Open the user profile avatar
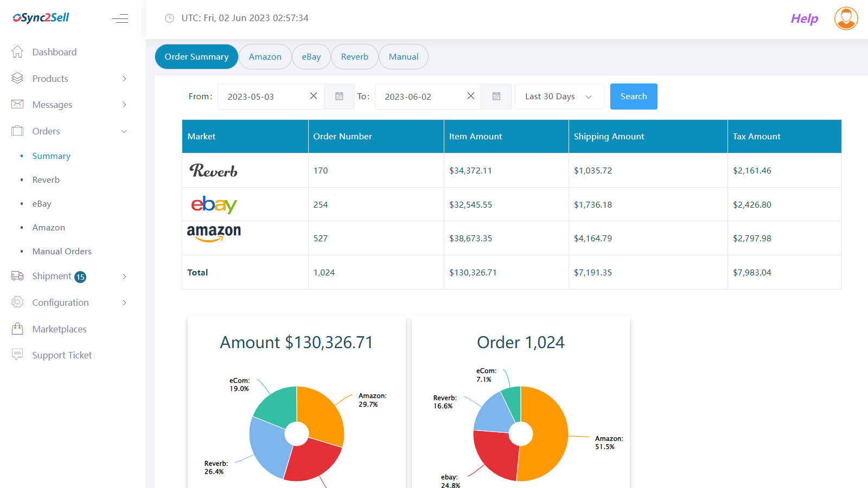Screen dimensions: 868x488 [x=846, y=18]
